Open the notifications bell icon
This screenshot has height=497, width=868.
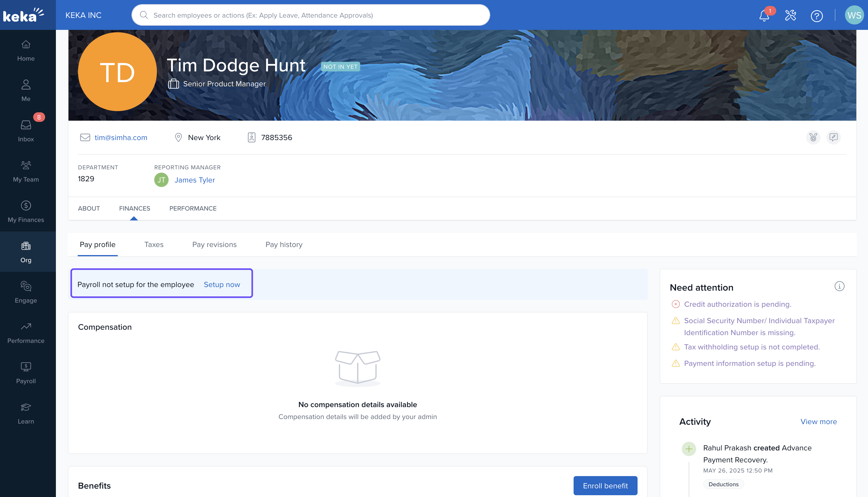pos(764,15)
